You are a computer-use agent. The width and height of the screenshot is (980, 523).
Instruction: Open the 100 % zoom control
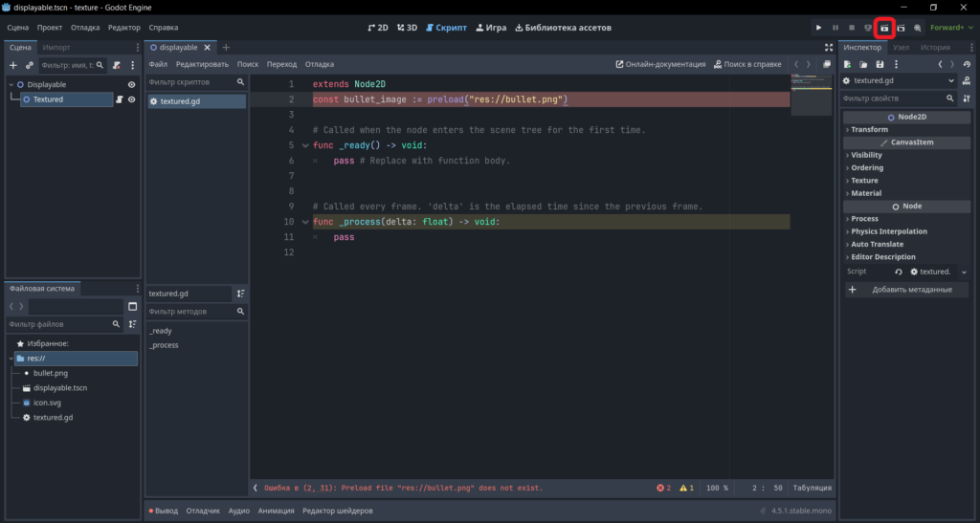(717, 488)
